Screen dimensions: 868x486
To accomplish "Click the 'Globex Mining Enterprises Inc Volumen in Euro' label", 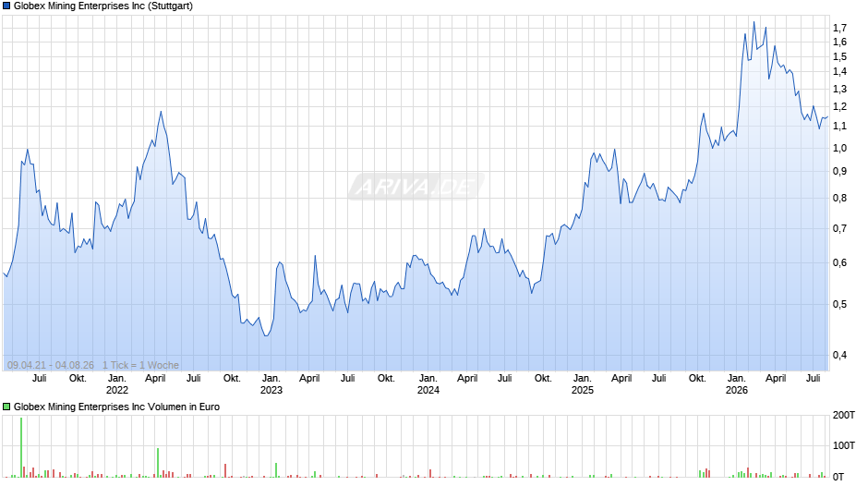I will pyautogui.click(x=116, y=407).
